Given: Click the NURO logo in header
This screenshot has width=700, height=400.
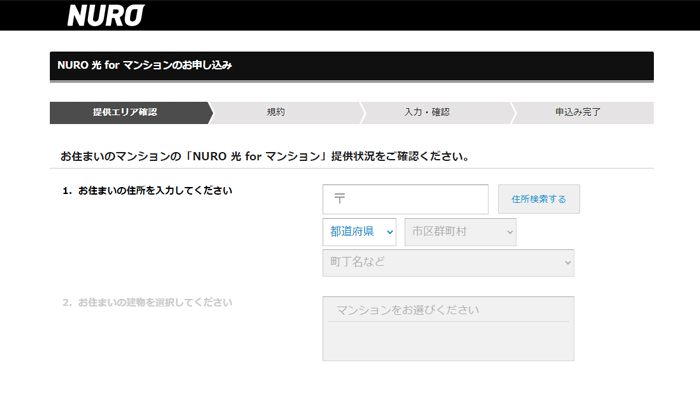Looking at the screenshot, I should pos(106,15).
